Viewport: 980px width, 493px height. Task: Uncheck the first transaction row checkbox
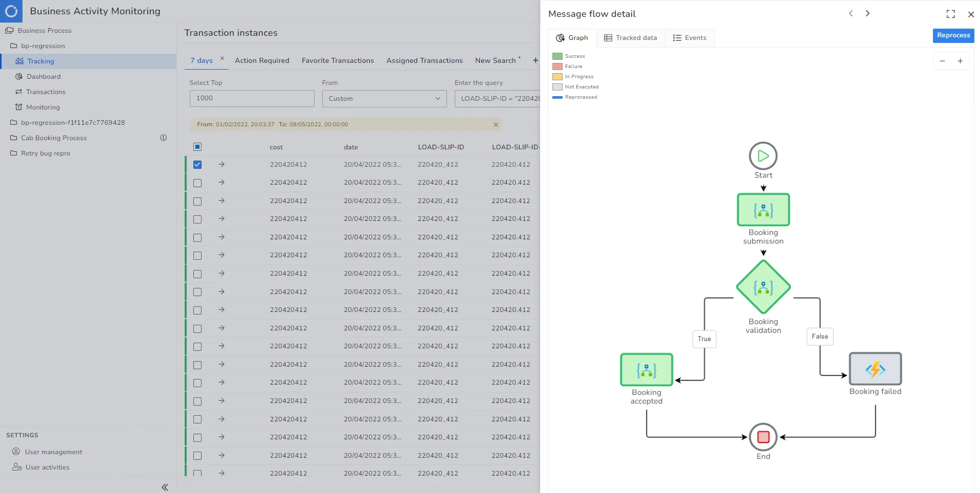(x=197, y=165)
